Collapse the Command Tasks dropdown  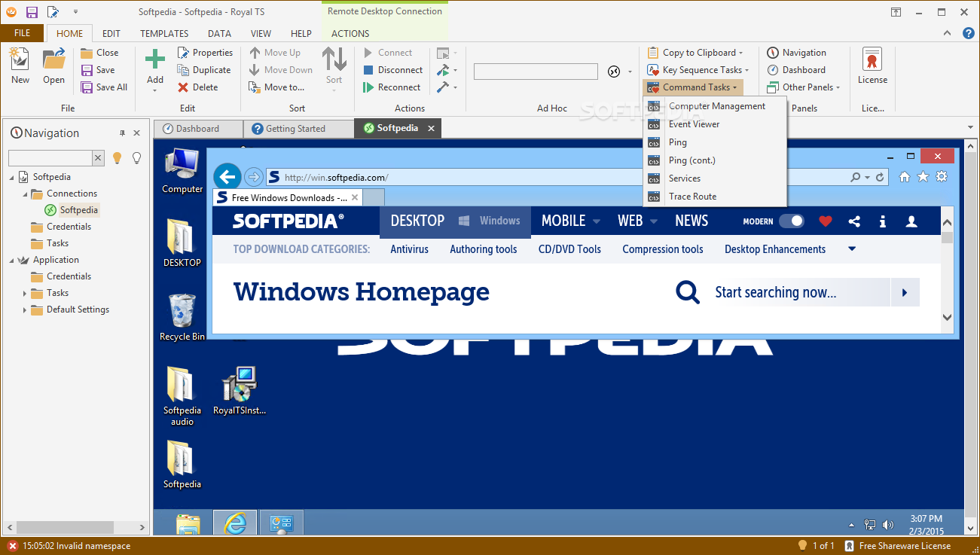pyautogui.click(x=693, y=87)
